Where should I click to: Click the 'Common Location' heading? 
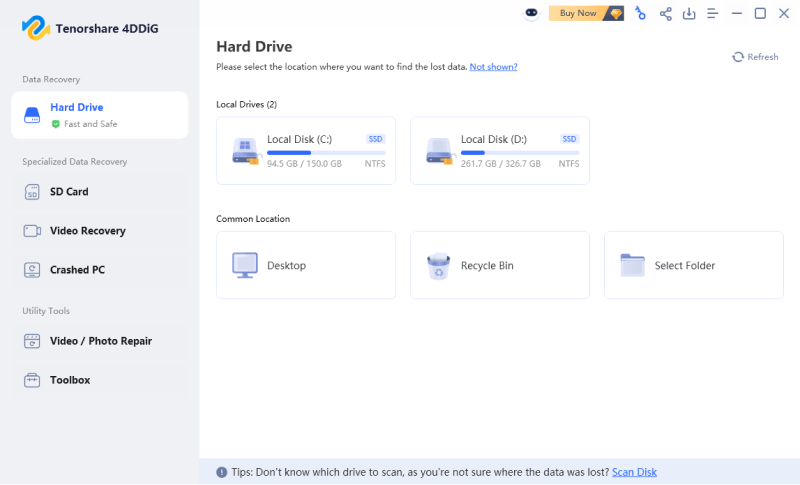click(253, 219)
